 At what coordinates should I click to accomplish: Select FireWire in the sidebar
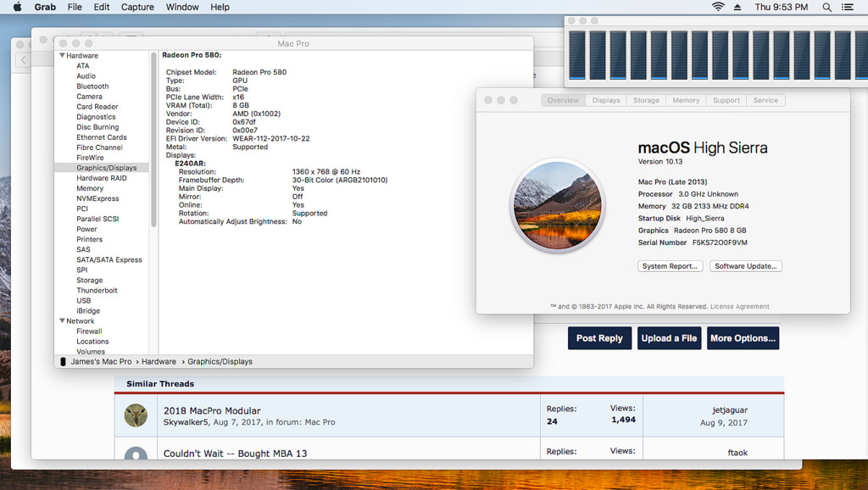(90, 158)
